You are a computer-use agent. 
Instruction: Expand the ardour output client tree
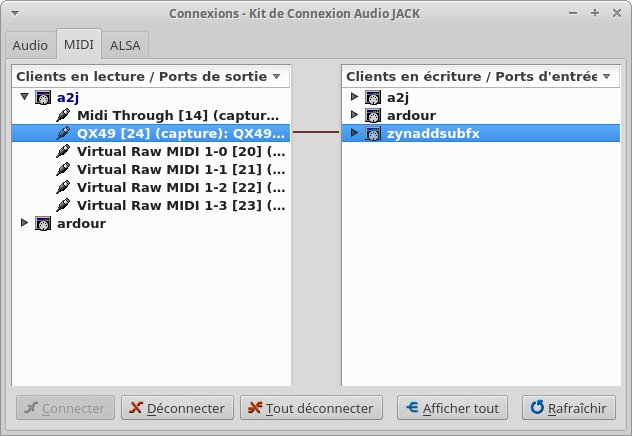click(25, 224)
